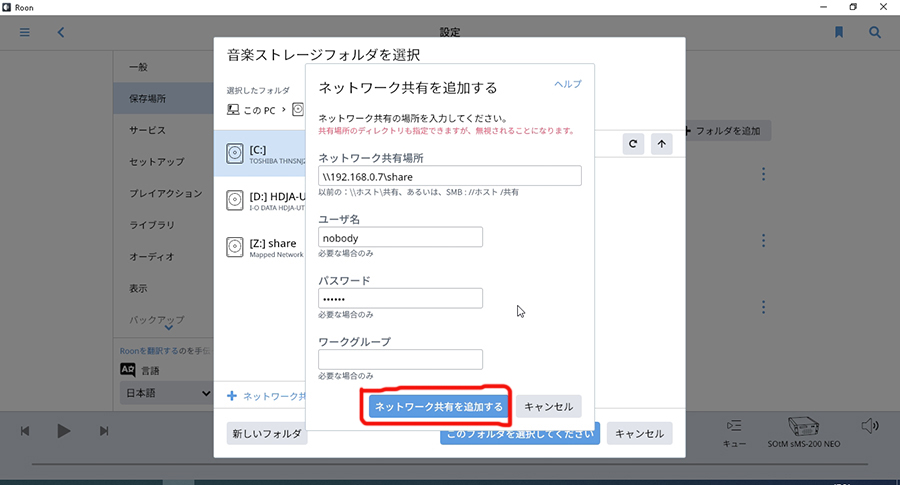Go up one folder level arrow
Screen dimensions: 900x485
click(x=661, y=144)
